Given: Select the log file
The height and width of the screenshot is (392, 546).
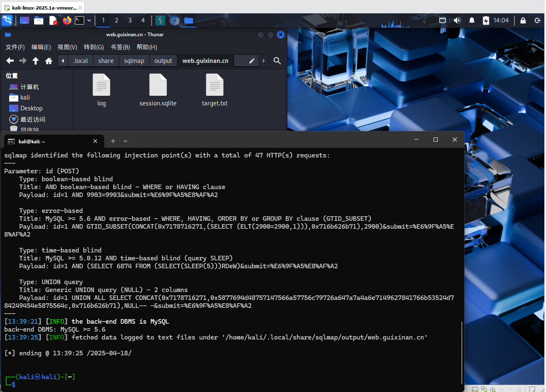Looking at the screenshot, I should pyautogui.click(x=102, y=90).
